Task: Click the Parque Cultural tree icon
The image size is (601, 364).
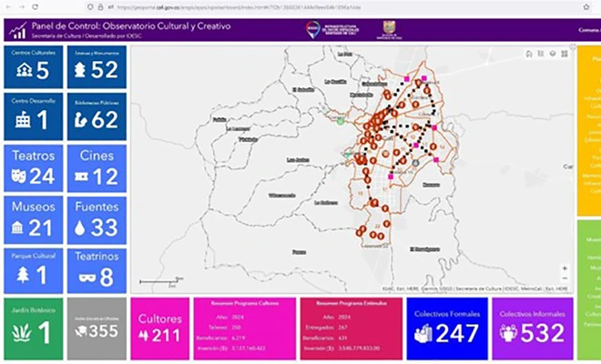Action: pyautogui.click(x=23, y=275)
